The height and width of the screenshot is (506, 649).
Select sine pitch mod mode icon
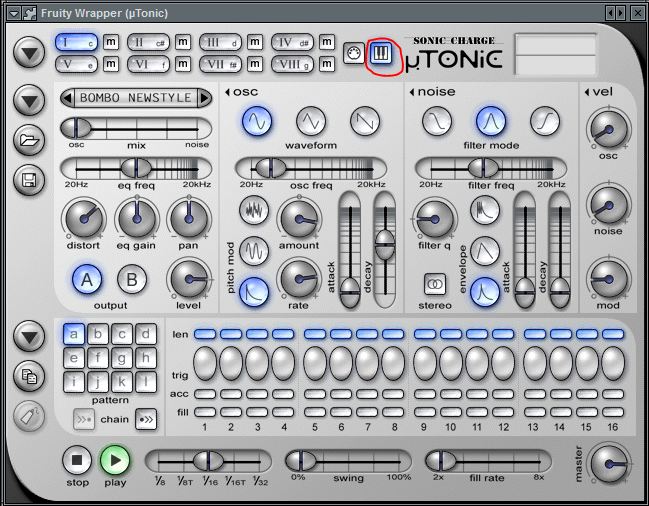[254, 251]
